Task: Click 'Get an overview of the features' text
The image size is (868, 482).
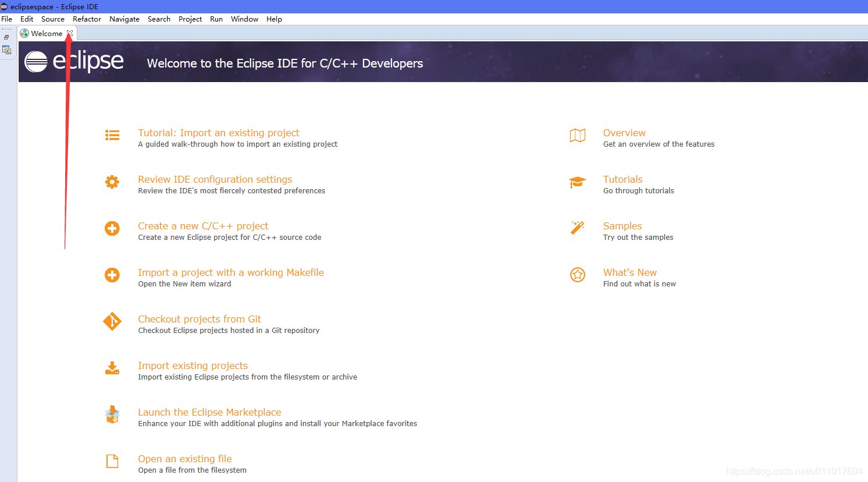Action: point(659,144)
